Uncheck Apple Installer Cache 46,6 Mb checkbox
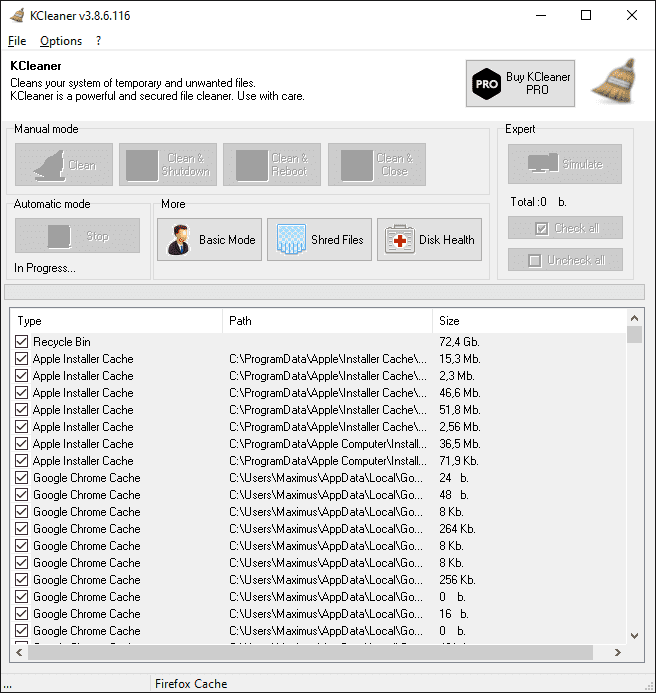Image resolution: width=656 pixels, height=693 pixels. (x=21, y=392)
